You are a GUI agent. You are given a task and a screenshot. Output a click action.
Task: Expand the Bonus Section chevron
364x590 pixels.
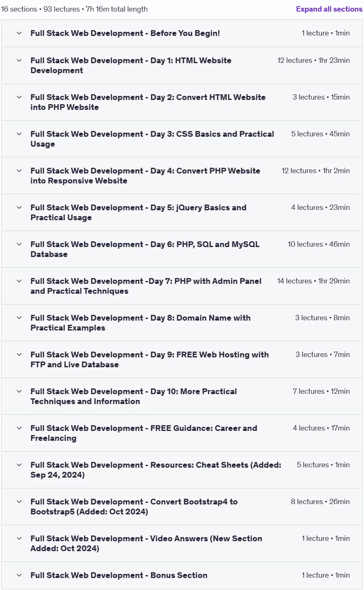tap(19, 575)
